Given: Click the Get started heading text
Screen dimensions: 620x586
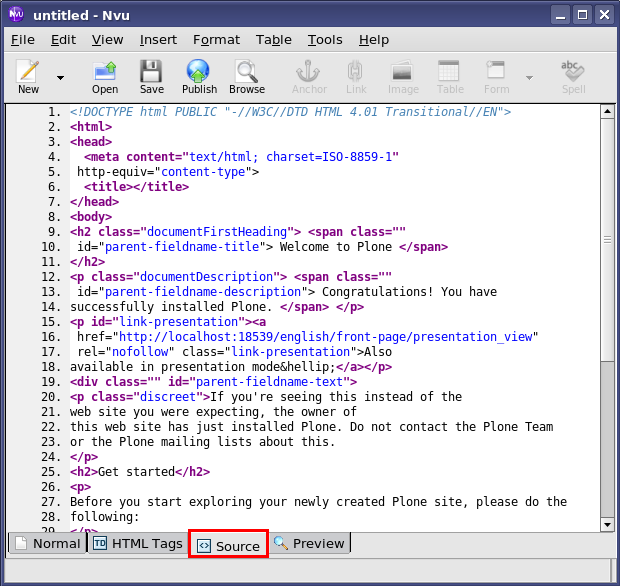Looking at the screenshot, I should tap(136, 472).
